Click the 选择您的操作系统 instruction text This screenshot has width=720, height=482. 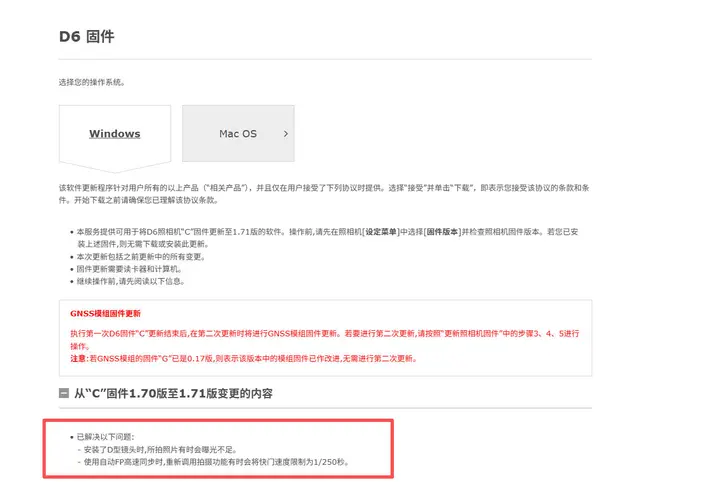92,82
